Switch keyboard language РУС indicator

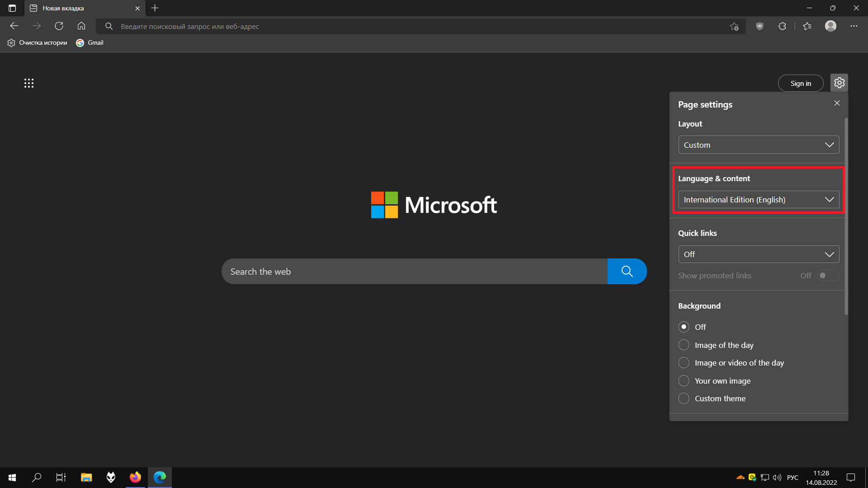point(793,478)
